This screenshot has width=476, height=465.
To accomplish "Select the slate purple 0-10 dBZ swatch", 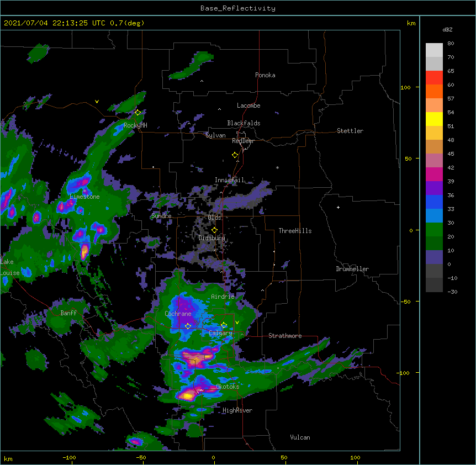I will (434, 257).
